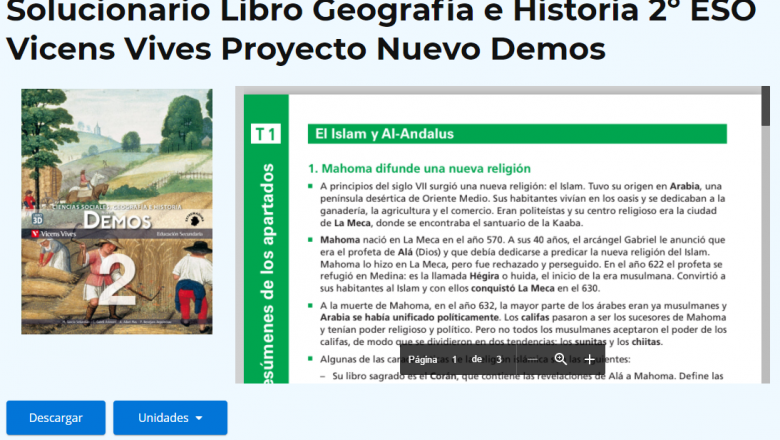Zoom in with the plus icon
Viewport: 780px width, 440px height.
pyautogui.click(x=589, y=359)
